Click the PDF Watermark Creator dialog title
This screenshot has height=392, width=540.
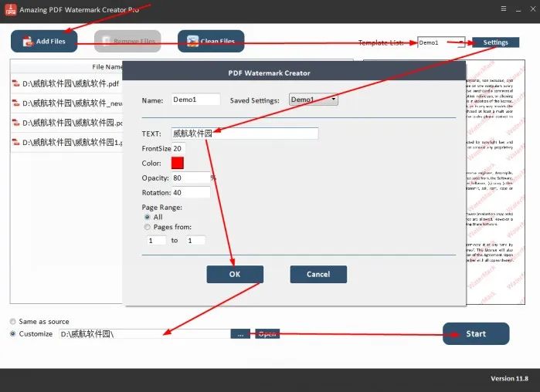coord(269,73)
